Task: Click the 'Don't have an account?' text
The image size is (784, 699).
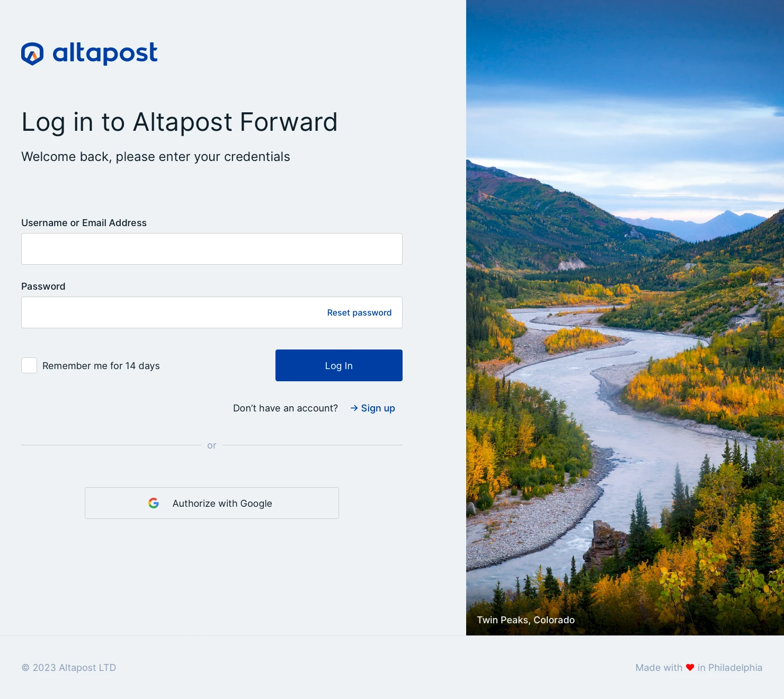Action: 285,408
